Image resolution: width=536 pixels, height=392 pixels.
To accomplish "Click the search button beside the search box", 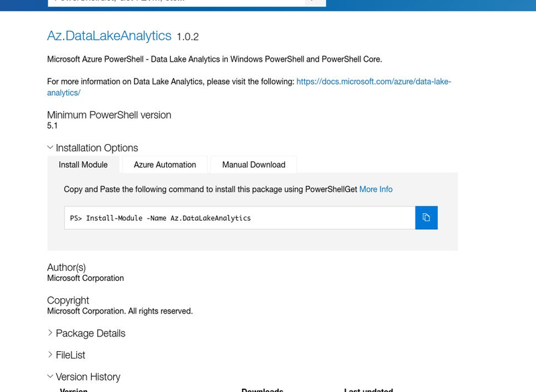I will (x=315, y=3).
